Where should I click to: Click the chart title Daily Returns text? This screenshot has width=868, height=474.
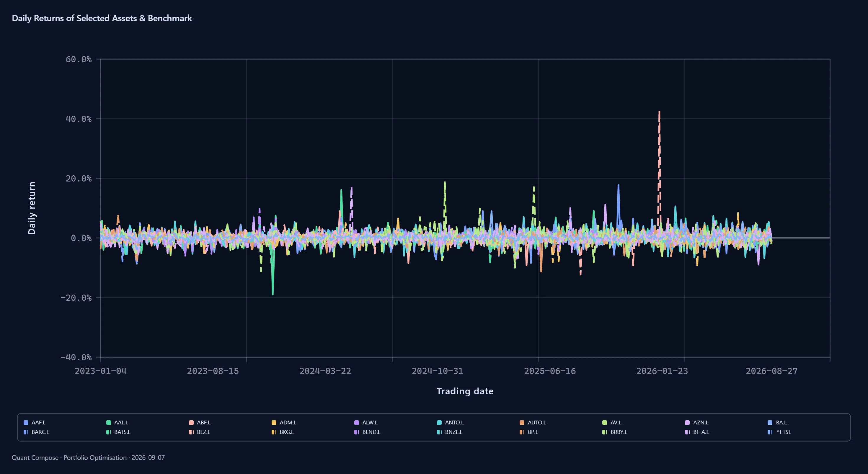coord(102,18)
